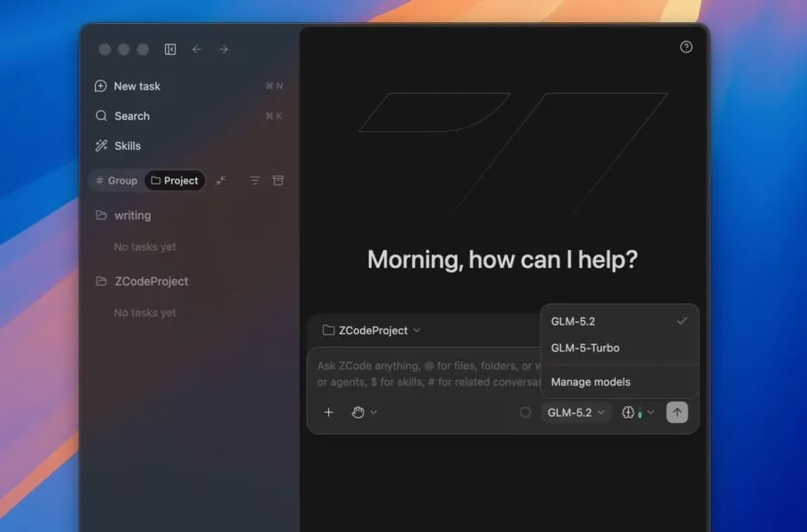807x532 pixels.
Task: Go back with the left arrow
Action: [197, 50]
